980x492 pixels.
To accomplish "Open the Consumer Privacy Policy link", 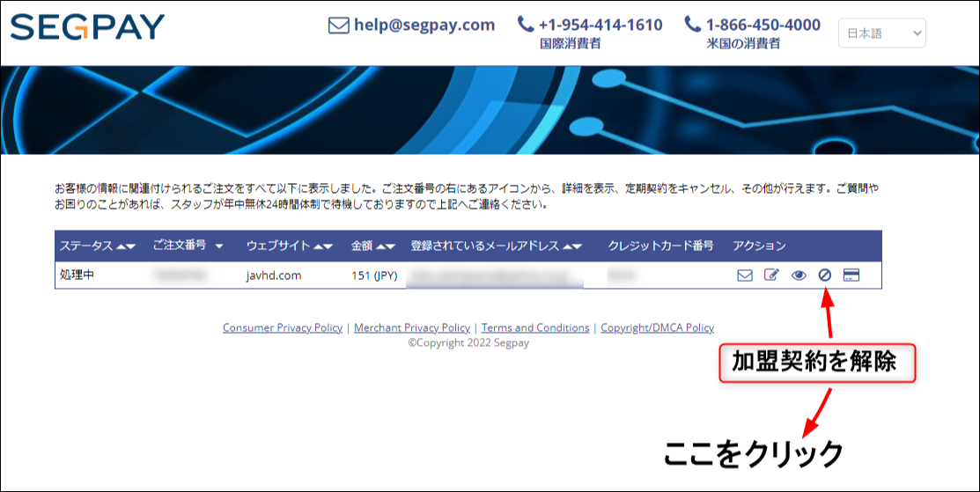I will click(282, 327).
